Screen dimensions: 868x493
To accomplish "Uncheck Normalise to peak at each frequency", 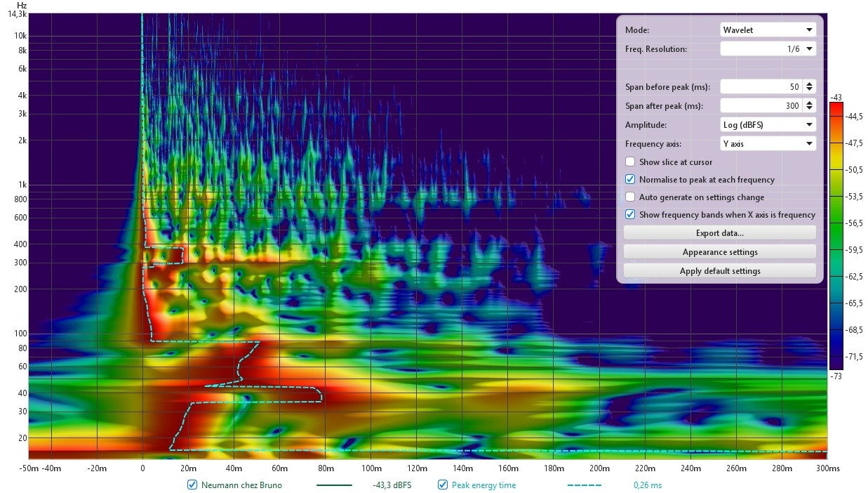I will (x=630, y=180).
